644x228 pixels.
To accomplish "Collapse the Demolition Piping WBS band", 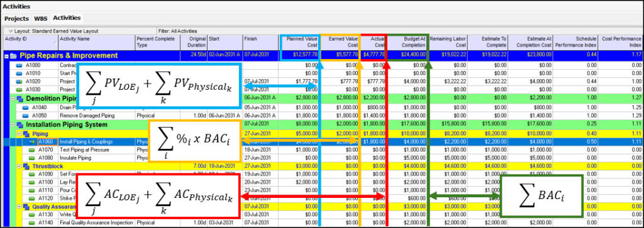I will 13,99.
